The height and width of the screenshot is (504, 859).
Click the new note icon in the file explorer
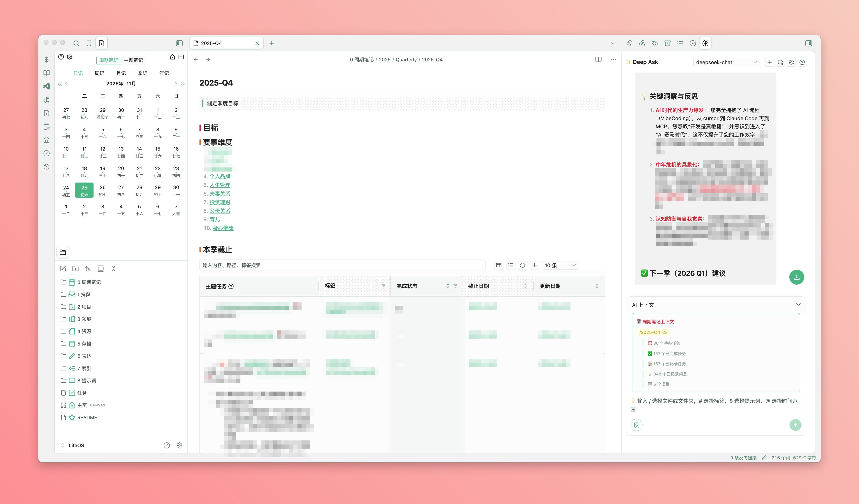pyautogui.click(x=63, y=269)
